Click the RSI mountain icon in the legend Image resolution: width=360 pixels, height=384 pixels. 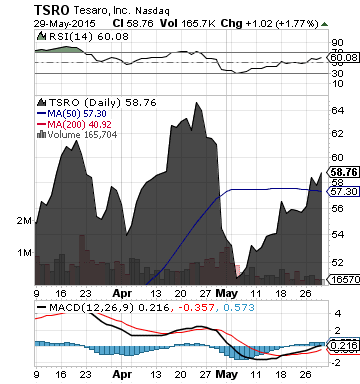(41, 36)
